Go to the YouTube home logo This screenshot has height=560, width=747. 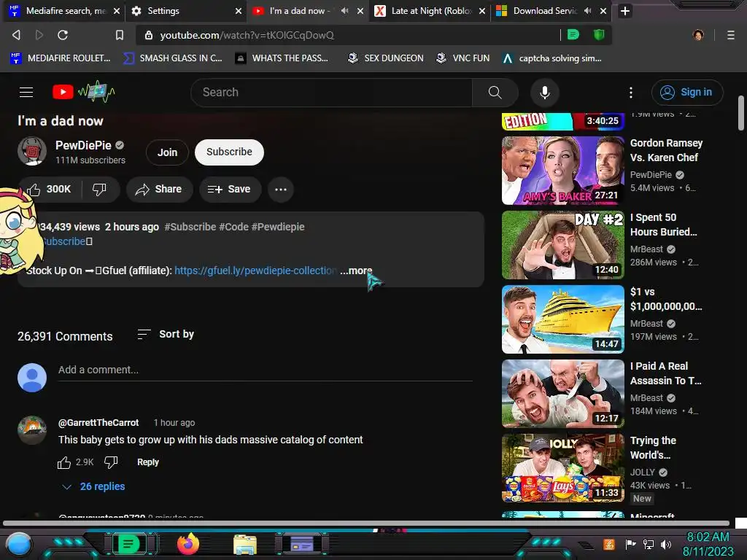point(84,92)
